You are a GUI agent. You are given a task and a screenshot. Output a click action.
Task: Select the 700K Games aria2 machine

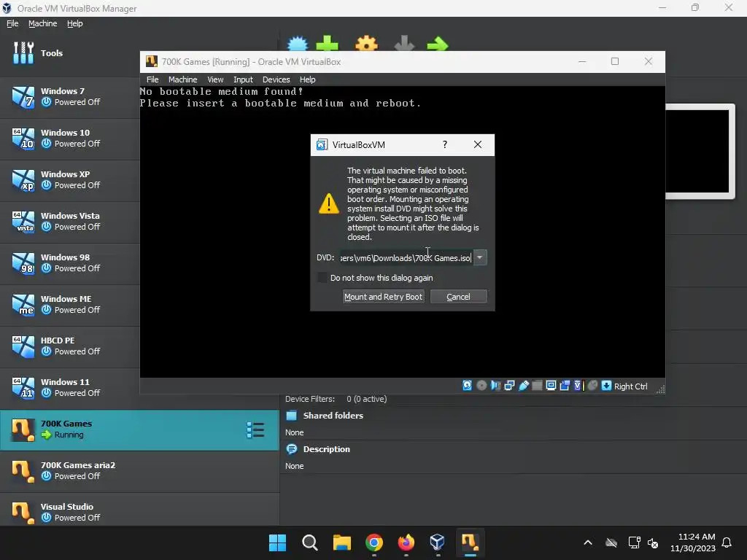pos(139,471)
